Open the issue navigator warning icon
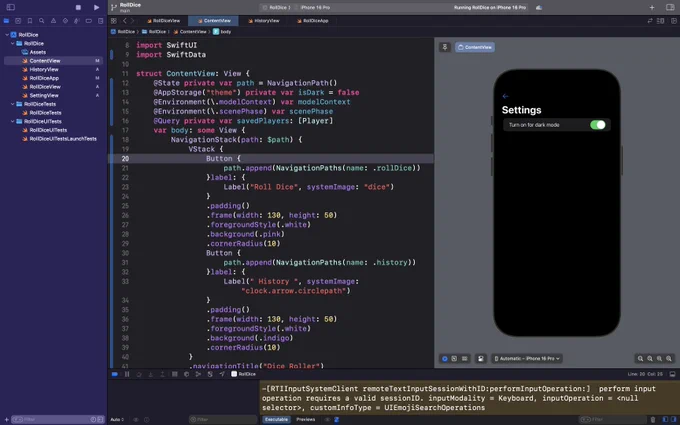The width and height of the screenshot is (680, 425). click(x=53, y=20)
